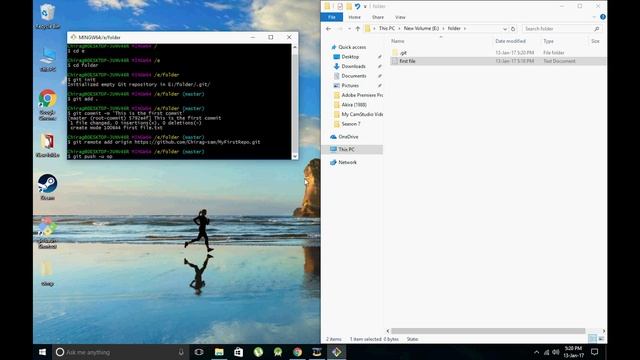Click the Ask me anything search box
The image size is (640, 360).
120,352
